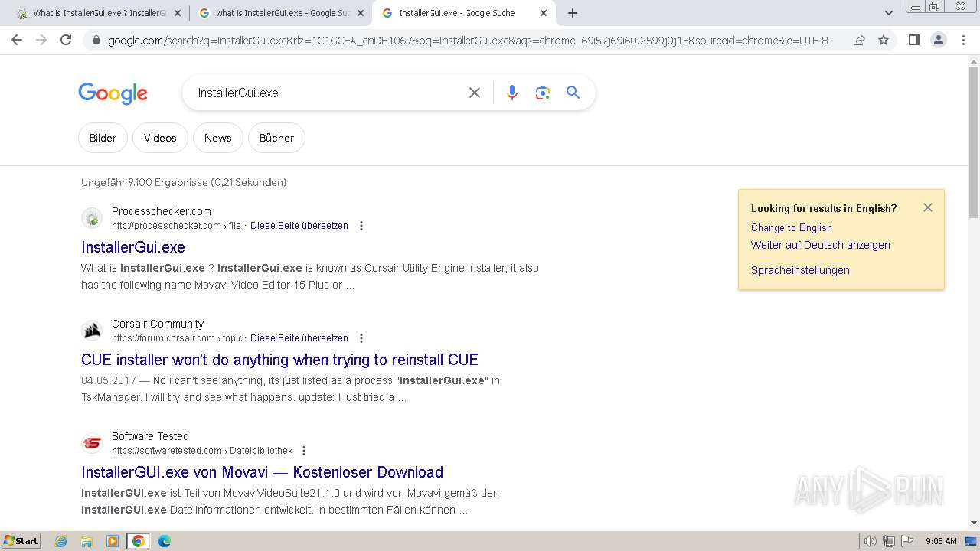Bookmark this tab with star icon
Screen dimensions: 980x551
coord(884,40)
